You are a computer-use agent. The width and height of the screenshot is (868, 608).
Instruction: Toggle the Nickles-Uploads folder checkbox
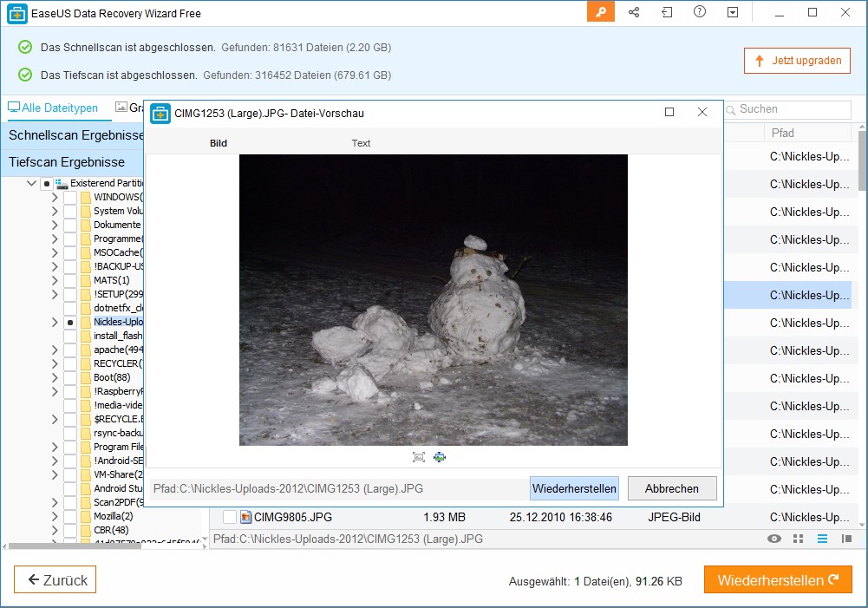(70, 323)
